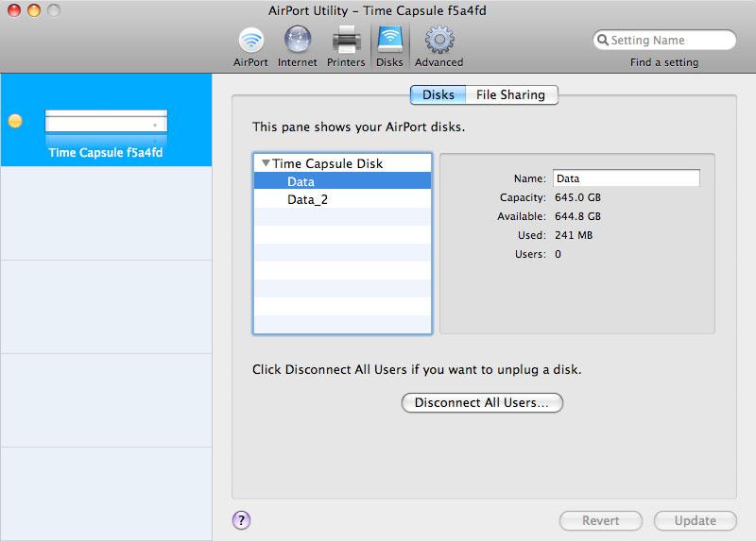Switch to the File Sharing tab
Image resolution: width=756 pixels, height=541 pixels.
click(x=511, y=95)
